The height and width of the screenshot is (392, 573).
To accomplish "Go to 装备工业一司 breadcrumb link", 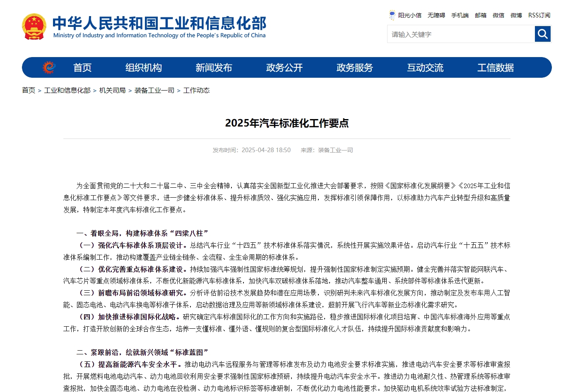I will [154, 90].
